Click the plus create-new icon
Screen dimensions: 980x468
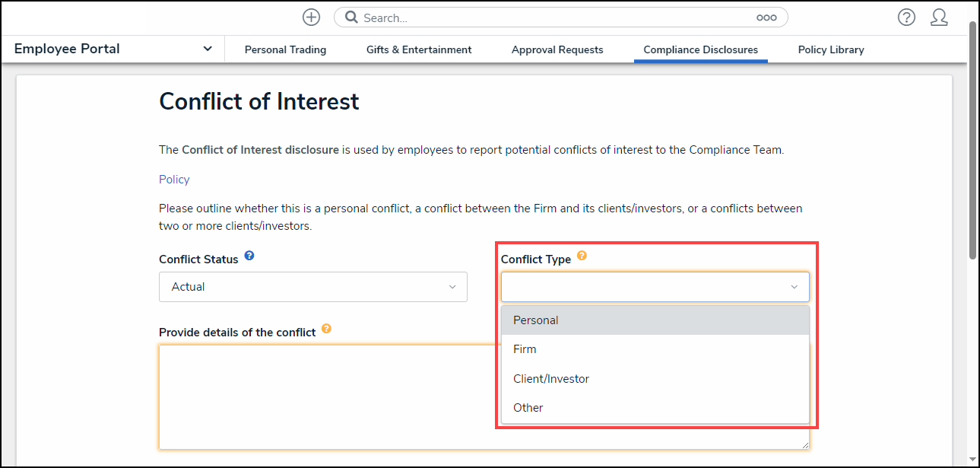(x=311, y=18)
